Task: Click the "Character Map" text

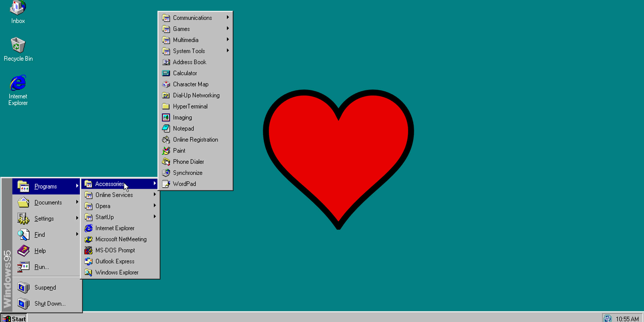Action: tap(191, 84)
